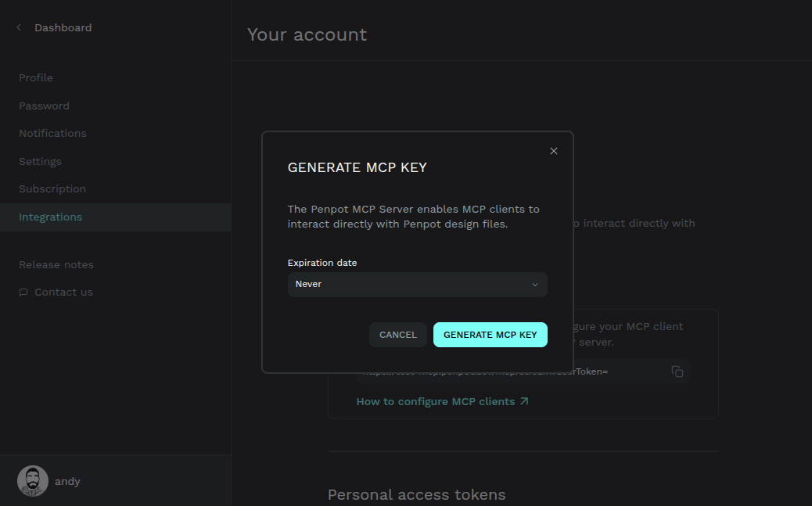This screenshot has height=506, width=812.
Task: Open the Settings section
Action: (x=40, y=161)
